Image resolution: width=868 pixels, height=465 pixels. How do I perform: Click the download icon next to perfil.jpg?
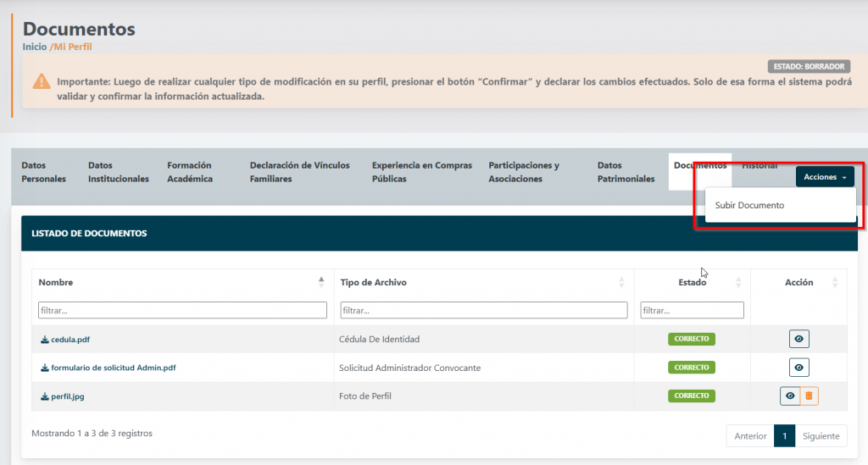pyautogui.click(x=44, y=396)
